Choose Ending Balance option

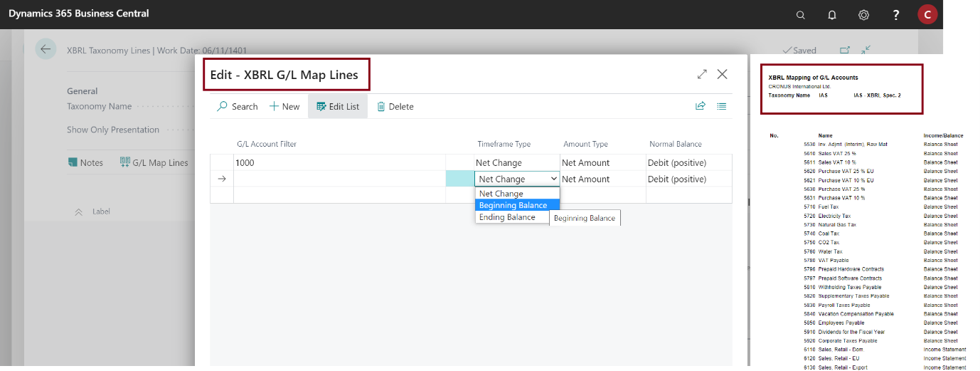507,217
